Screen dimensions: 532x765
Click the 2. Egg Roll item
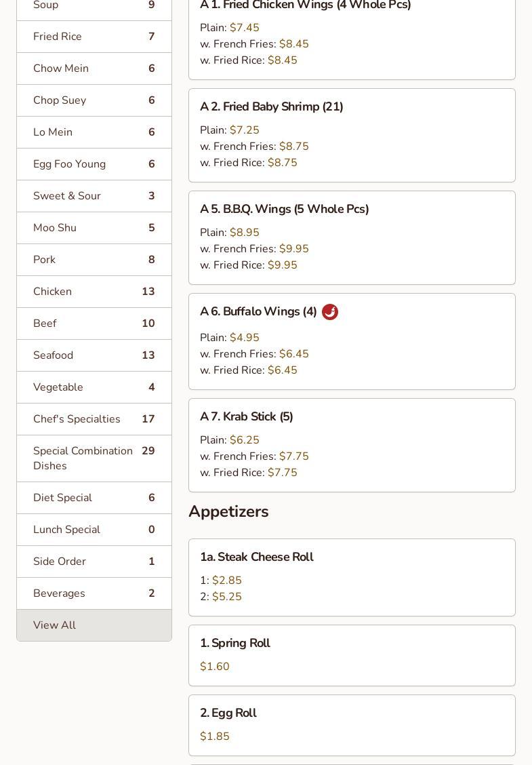[228, 713]
